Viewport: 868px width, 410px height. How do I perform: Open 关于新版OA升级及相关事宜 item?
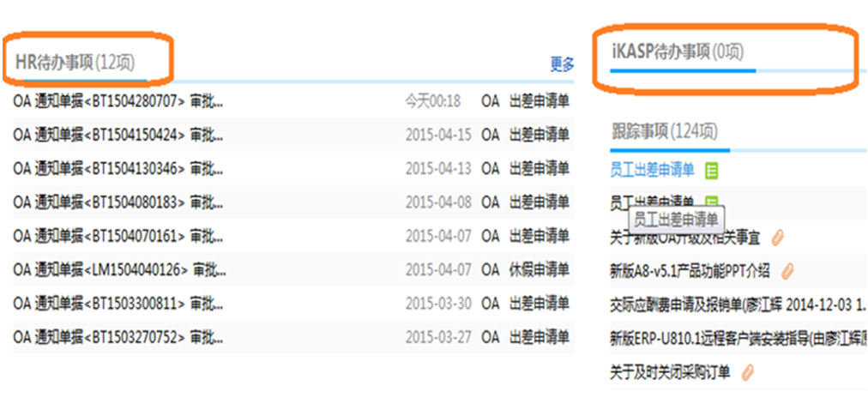point(687,238)
